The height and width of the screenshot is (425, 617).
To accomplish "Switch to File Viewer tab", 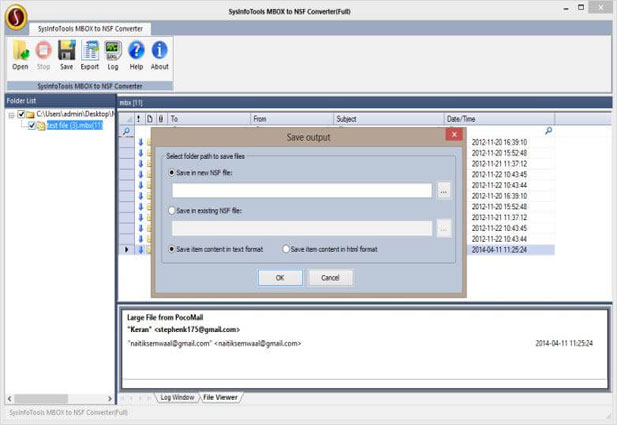I will tap(220, 397).
